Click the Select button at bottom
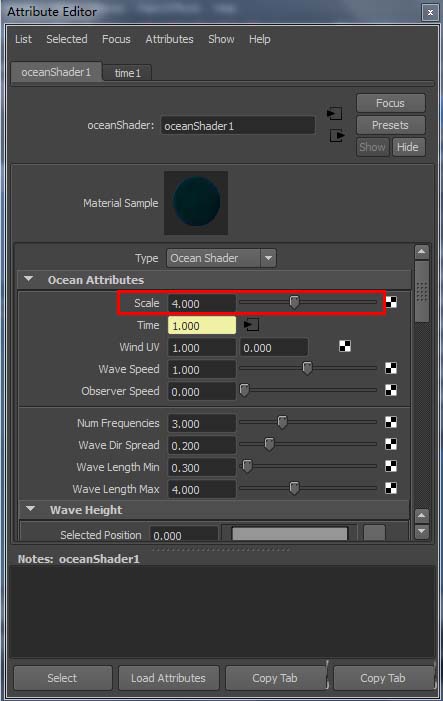 point(63,678)
